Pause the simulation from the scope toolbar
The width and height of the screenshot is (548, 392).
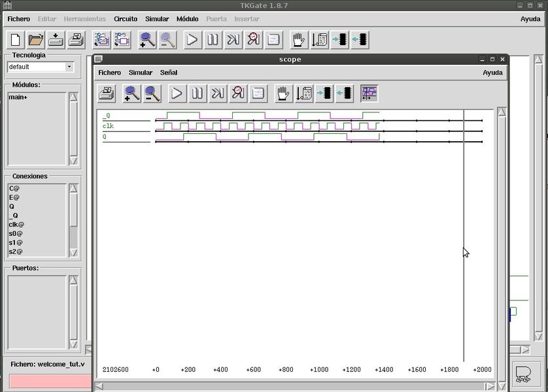pyautogui.click(x=197, y=93)
